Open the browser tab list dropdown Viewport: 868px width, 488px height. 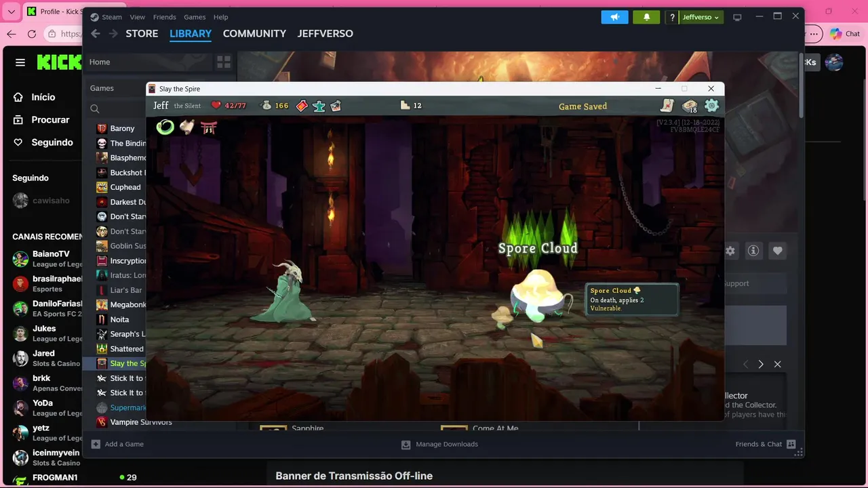tap(11, 12)
